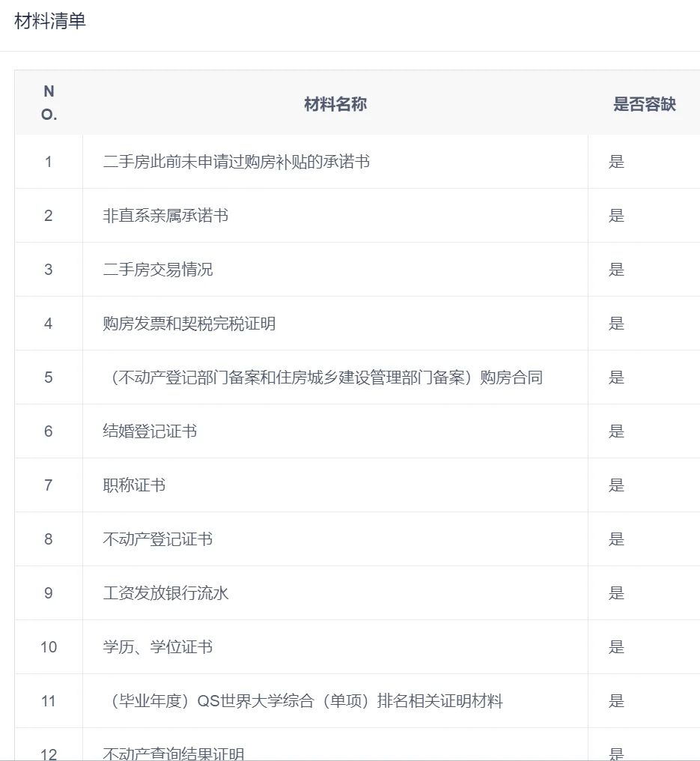
Task: Click row number 11 cell
Action: point(49,700)
